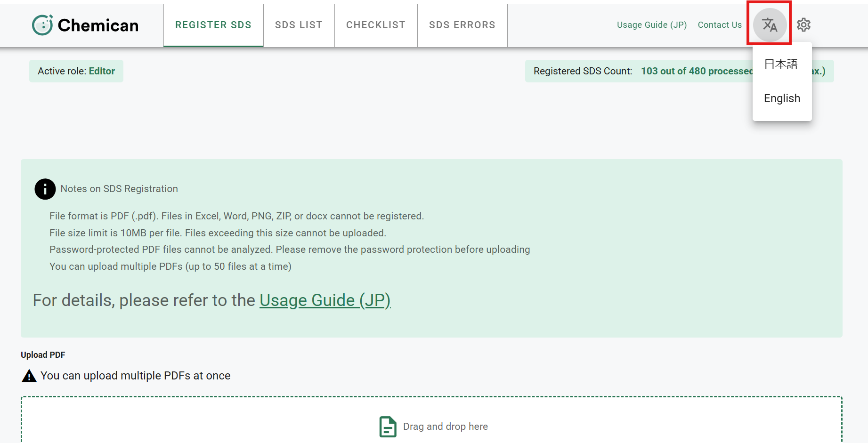Image resolution: width=868 pixels, height=443 pixels.
Task: Open settings via the gear icon
Action: tap(803, 24)
